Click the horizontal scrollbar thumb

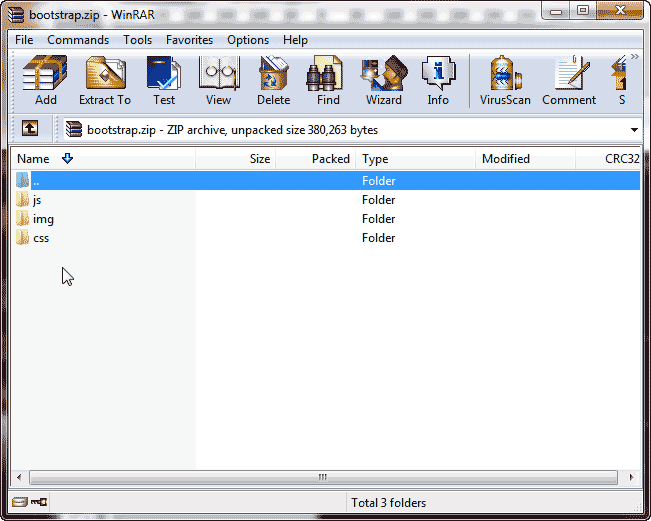323,477
